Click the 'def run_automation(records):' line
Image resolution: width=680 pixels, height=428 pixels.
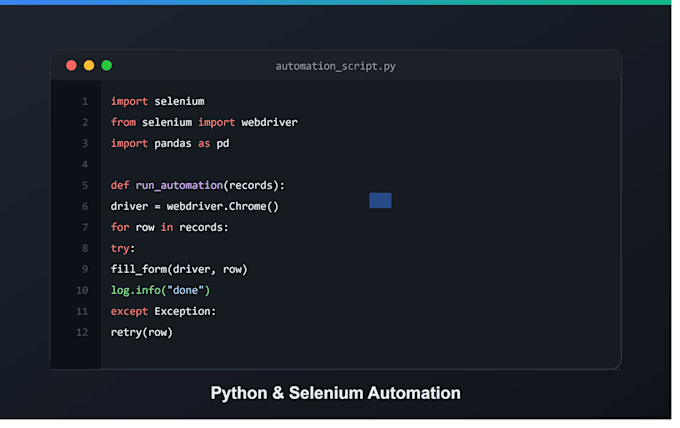[198, 186]
